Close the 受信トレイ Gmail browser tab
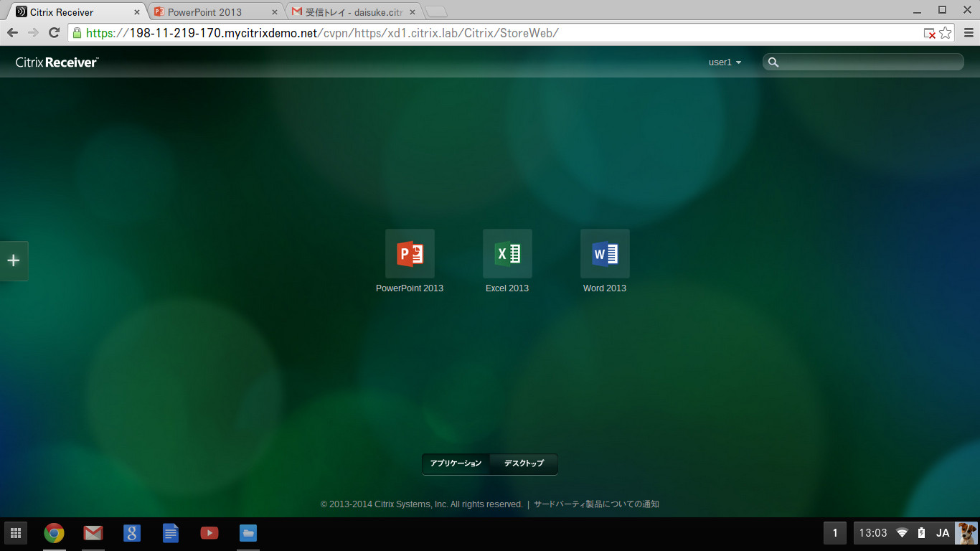The image size is (980, 551). [x=412, y=12]
